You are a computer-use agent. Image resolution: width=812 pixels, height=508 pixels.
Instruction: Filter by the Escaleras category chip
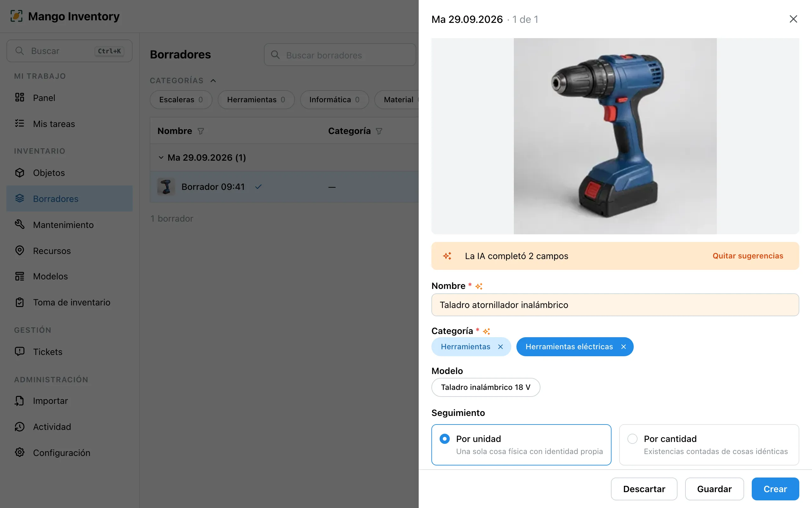181,99
